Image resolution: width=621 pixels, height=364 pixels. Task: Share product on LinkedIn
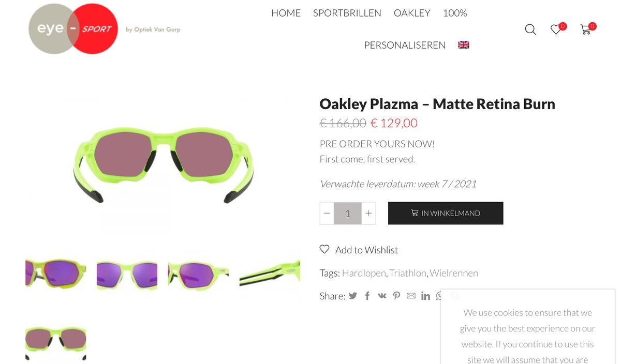(x=425, y=296)
